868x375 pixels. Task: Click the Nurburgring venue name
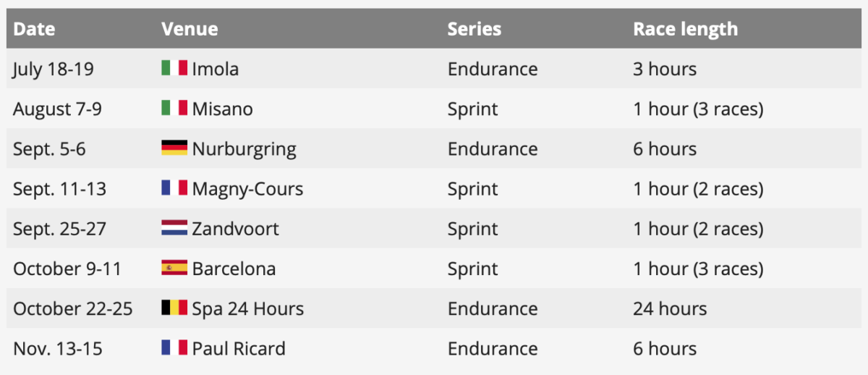(244, 149)
